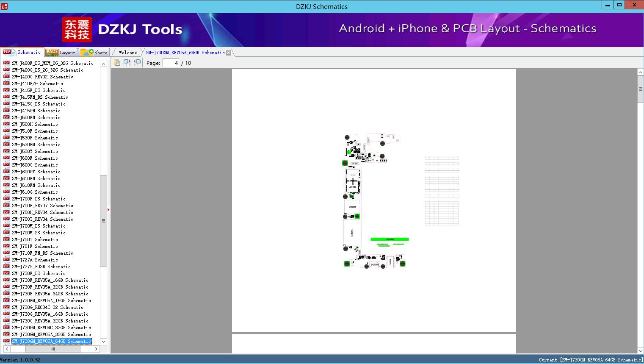Click the file list vertical scrollbar thumb
The image size is (644, 364).
point(103,221)
